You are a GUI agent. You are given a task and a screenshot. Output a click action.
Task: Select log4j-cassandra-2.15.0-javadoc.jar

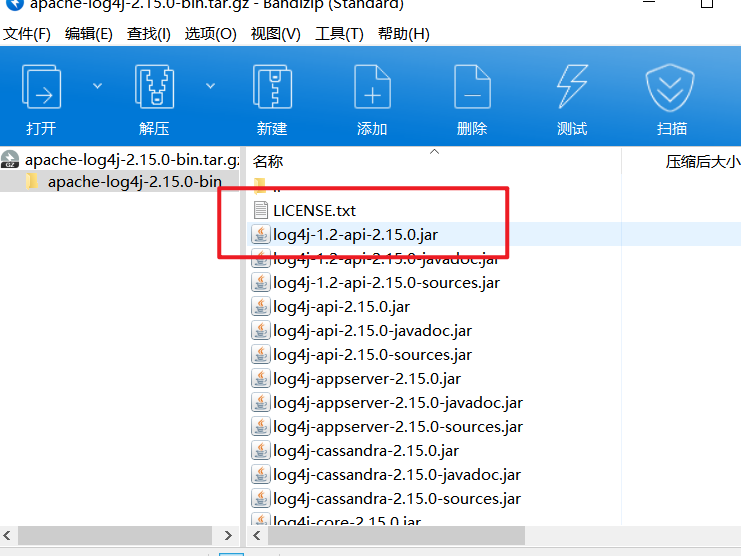click(x=397, y=474)
